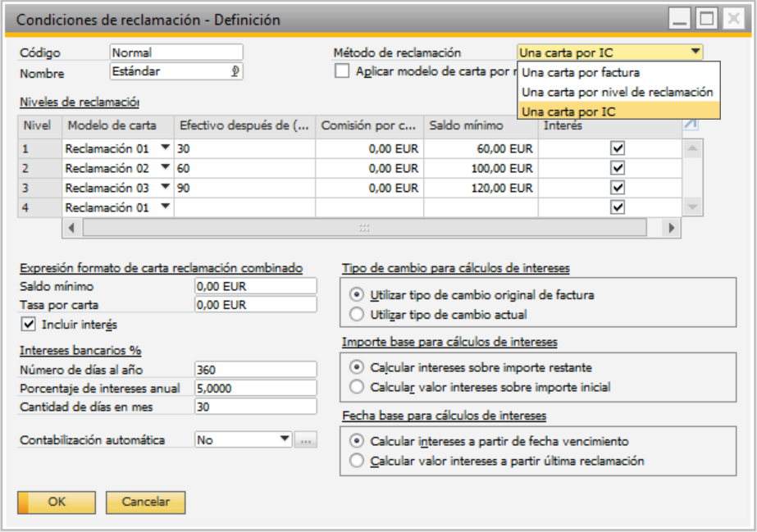The image size is (757, 532).
Task: Click the Cantidad de días en mes field
Action: [x=256, y=407]
